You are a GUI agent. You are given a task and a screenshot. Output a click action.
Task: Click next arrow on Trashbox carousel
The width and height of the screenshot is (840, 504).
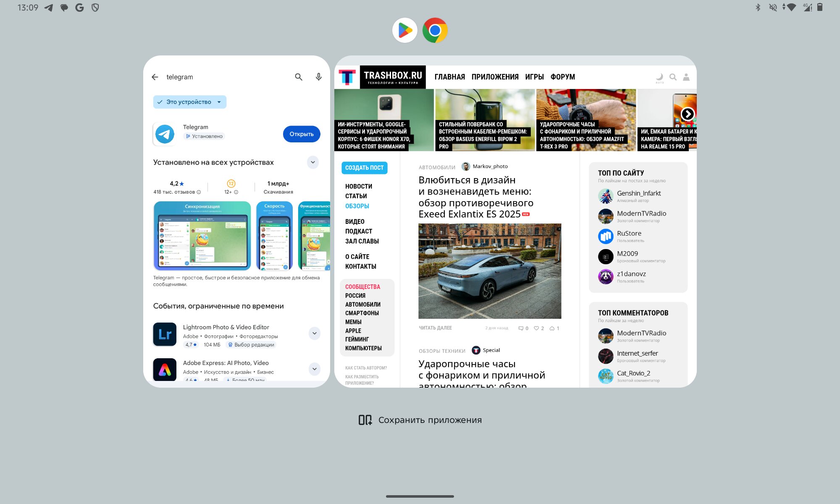click(688, 114)
